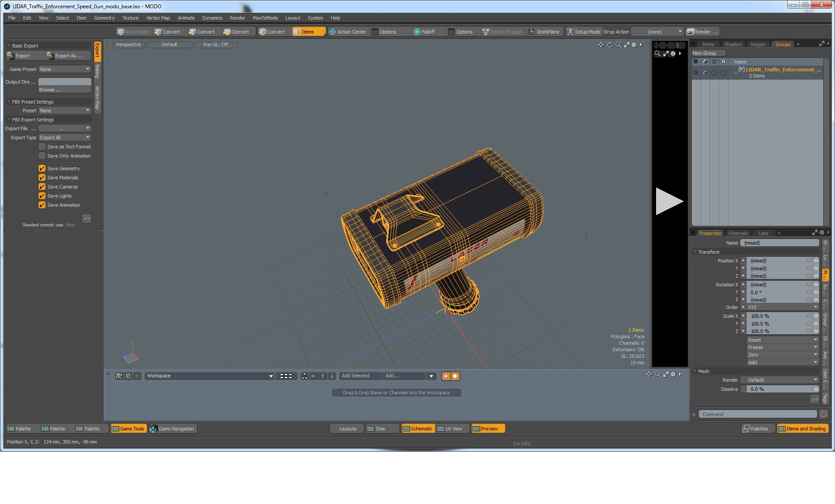Open the Drop Action dropdown

pos(657,32)
